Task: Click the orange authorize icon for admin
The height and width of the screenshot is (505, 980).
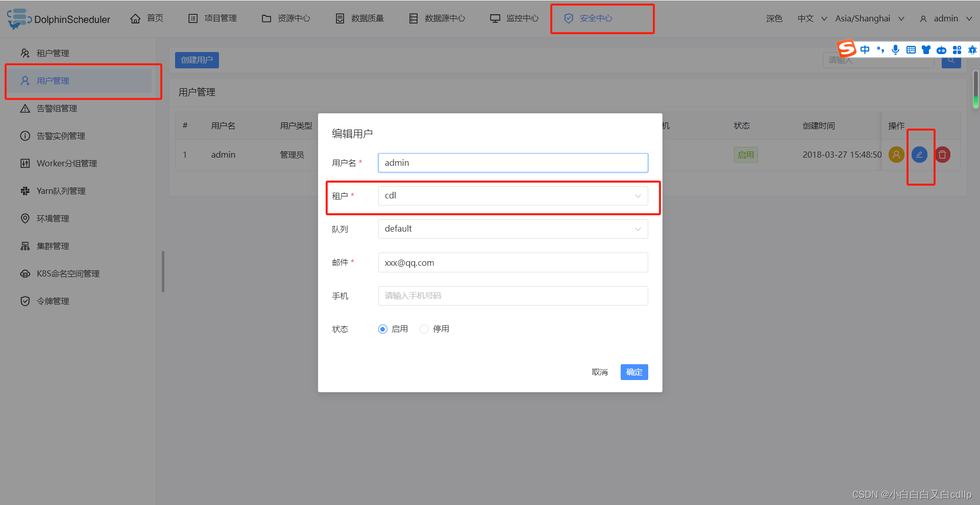Action: 896,155
